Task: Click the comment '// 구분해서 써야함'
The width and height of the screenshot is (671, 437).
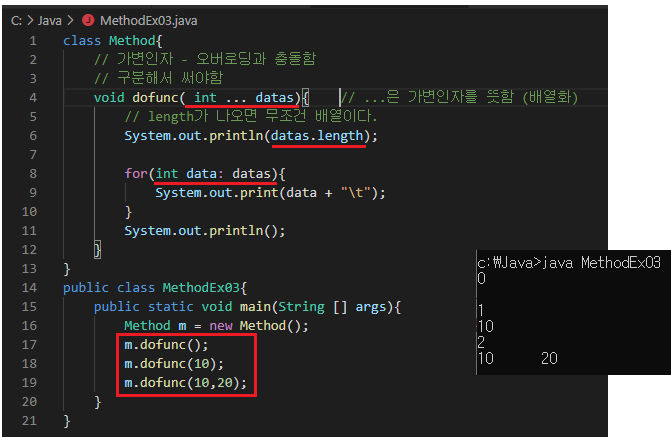Action: point(158,78)
